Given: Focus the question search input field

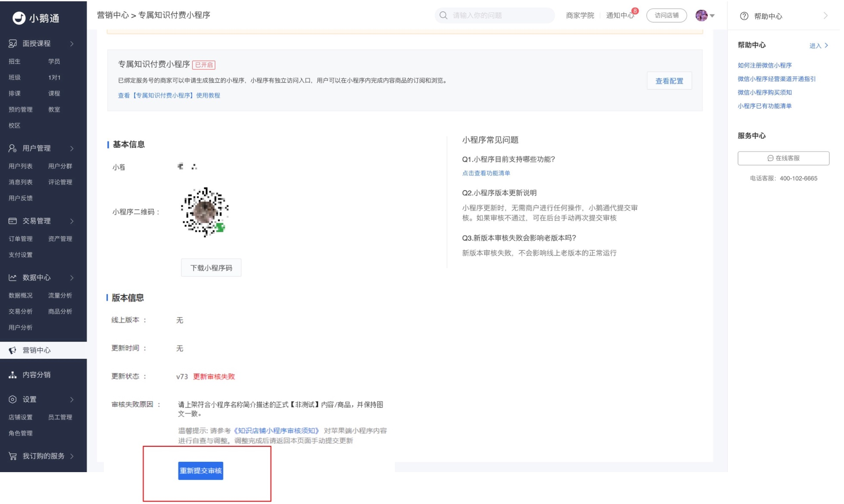Looking at the screenshot, I should 494,16.
